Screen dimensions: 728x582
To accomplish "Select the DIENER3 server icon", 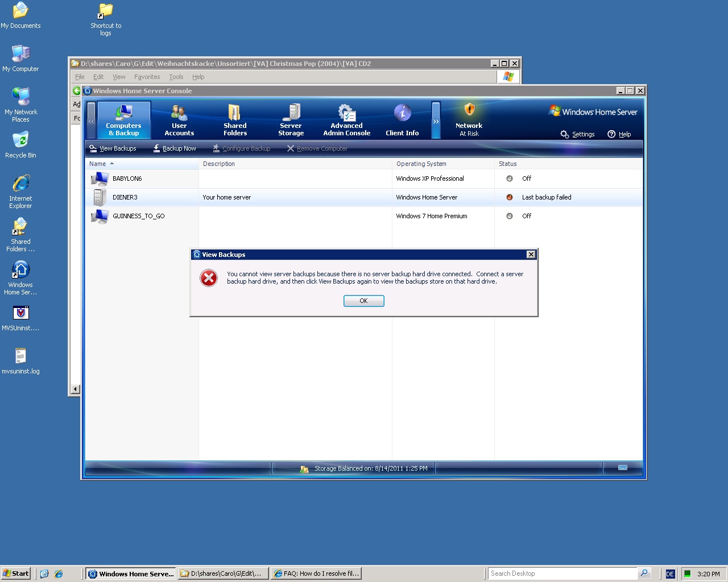I will (100, 197).
